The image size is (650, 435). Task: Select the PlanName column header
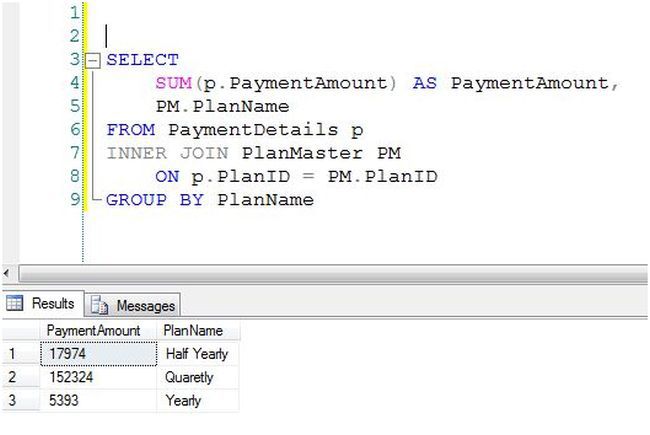198,331
